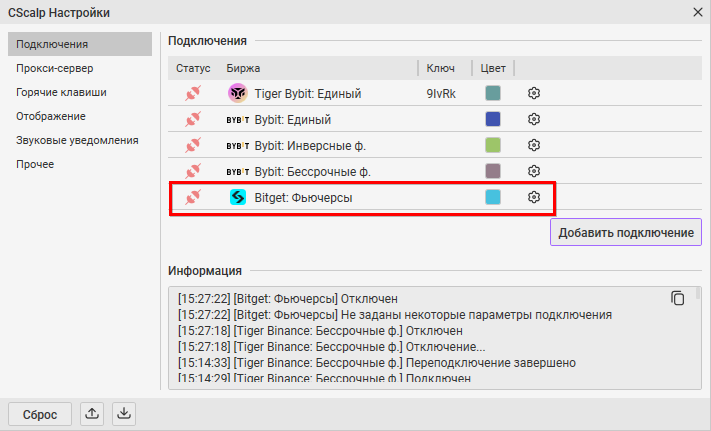Open settings gear for Bitget: Фьючерсы
711x431 pixels.
(534, 197)
